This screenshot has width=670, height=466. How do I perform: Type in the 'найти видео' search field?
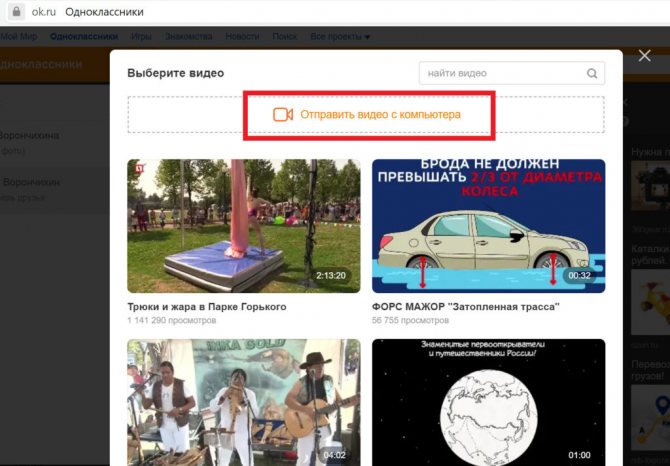tap(511, 73)
